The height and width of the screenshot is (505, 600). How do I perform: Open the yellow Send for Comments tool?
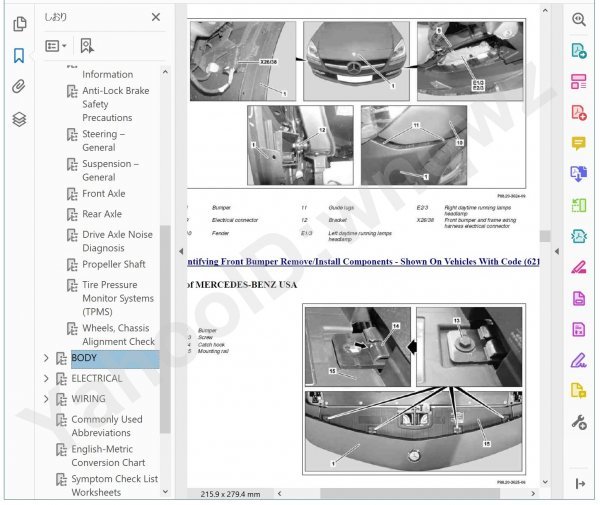tap(579, 391)
